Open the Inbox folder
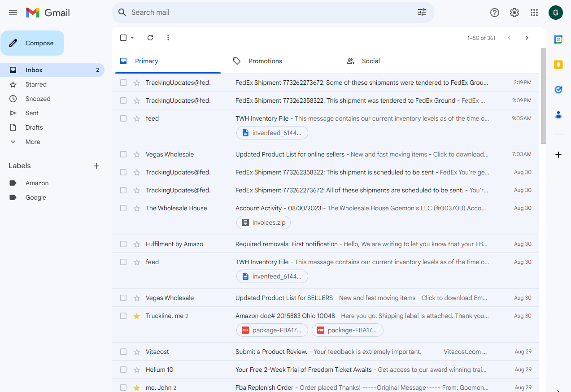 tap(52, 70)
